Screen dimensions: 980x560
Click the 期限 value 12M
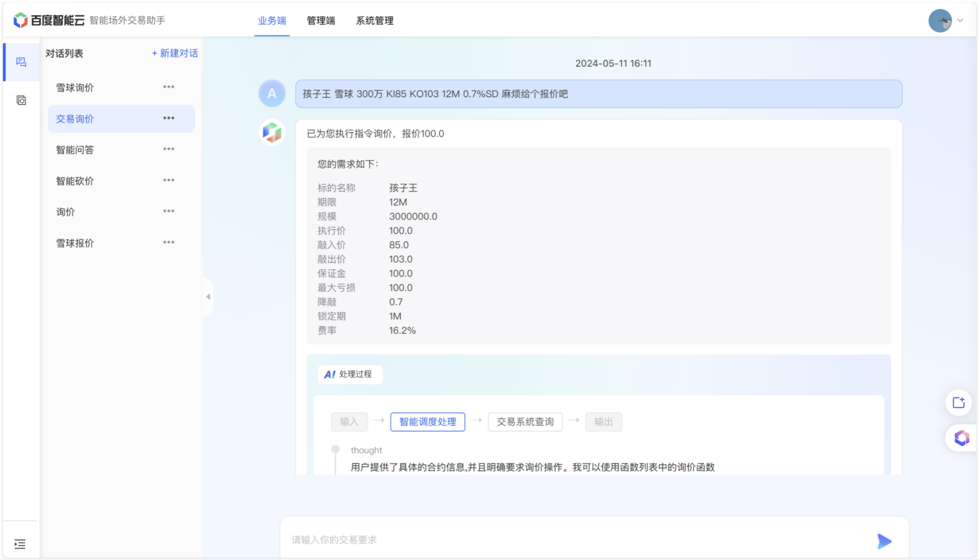point(398,202)
